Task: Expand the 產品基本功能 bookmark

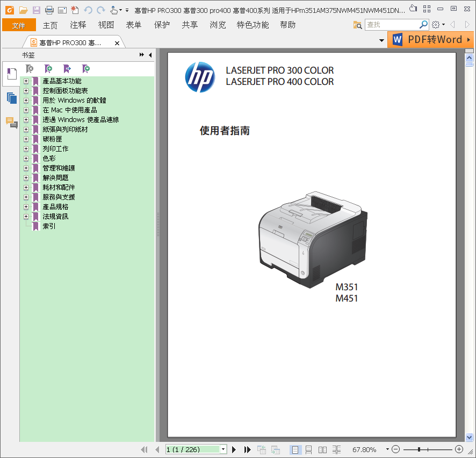Action: [x=26, y=81]
